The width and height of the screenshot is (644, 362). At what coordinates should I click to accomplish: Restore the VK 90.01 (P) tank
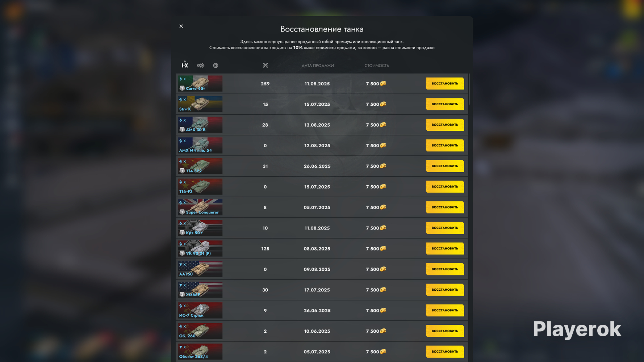445,249
